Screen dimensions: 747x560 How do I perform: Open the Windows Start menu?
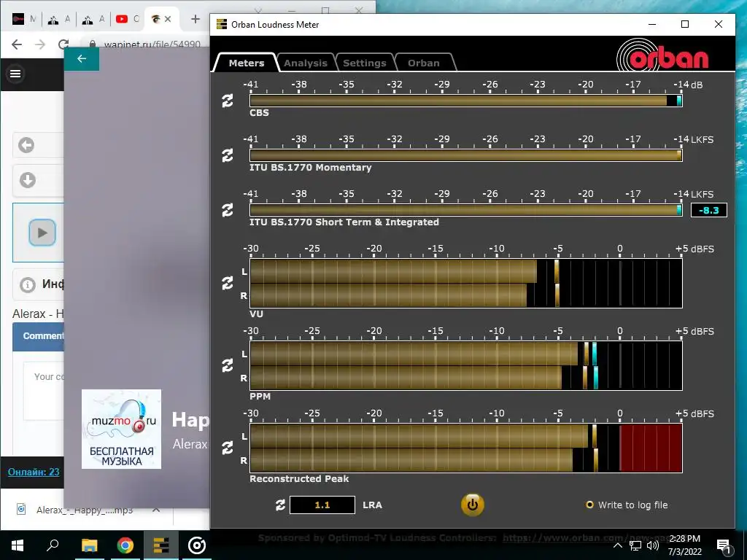[18, 545]
